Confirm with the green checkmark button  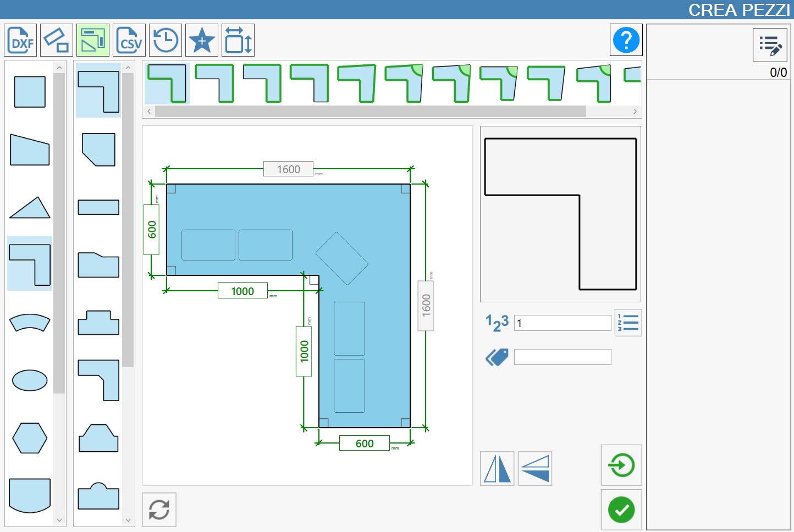621,510
